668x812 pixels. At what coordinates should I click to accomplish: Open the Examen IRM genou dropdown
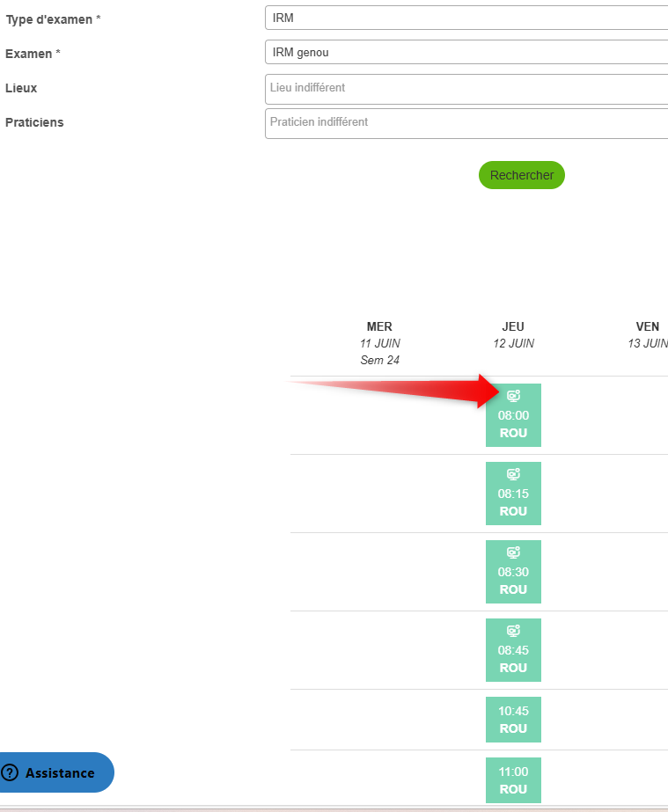(x=466, y=52)
